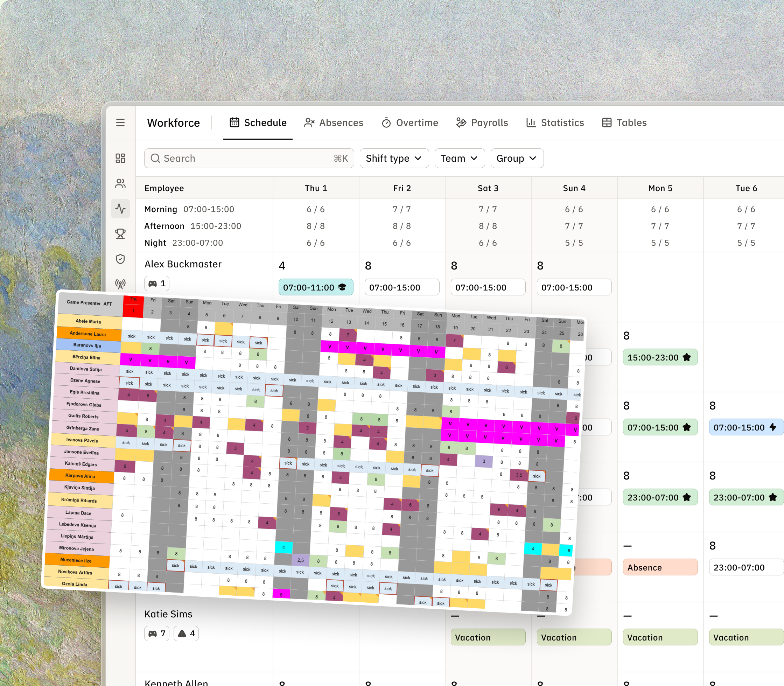Click the Mon 5 column header
784x686 pixels.
660,188
